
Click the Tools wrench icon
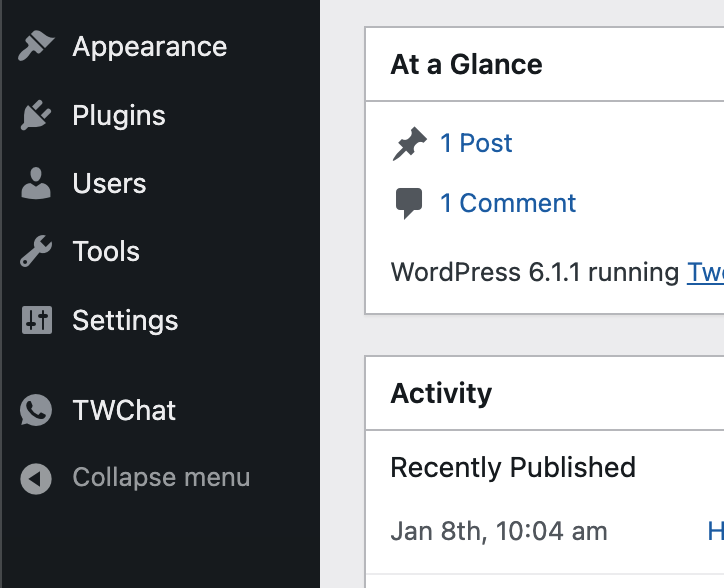click(36, 251)
